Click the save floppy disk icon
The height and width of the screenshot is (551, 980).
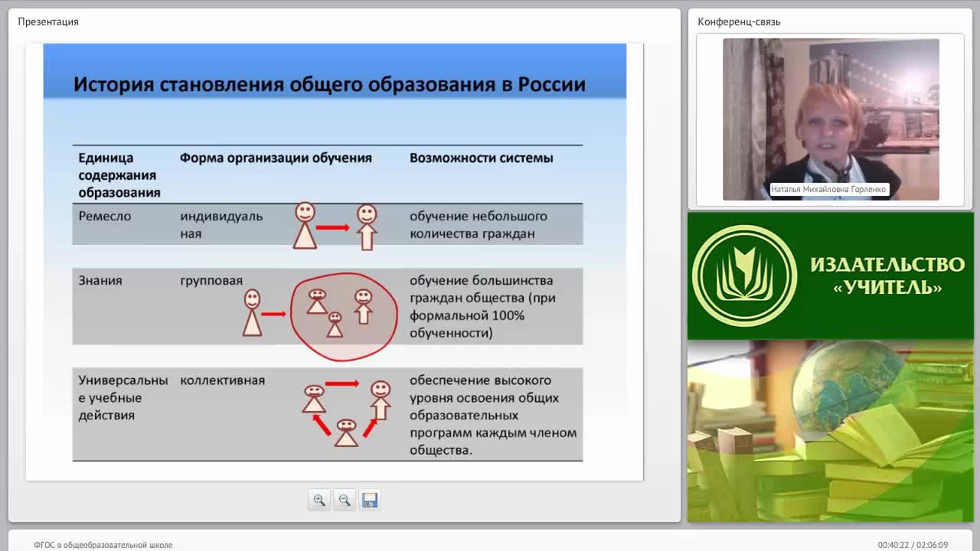click(x=370, y=500)
